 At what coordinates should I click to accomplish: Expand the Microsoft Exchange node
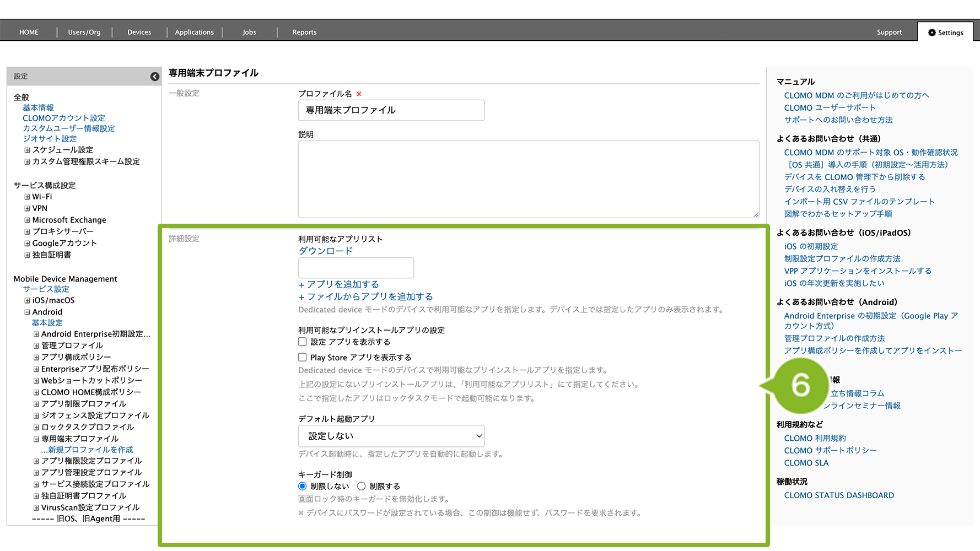point(27,220)
